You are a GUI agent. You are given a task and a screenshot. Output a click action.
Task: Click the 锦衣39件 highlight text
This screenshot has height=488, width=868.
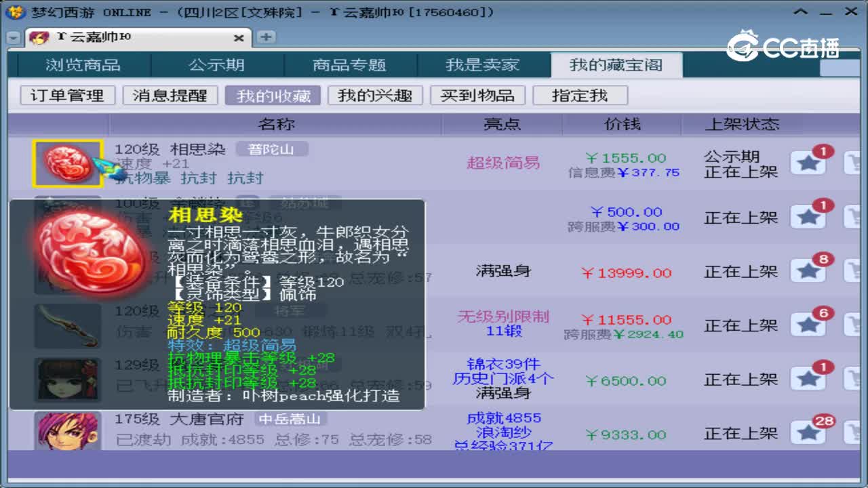(x=503, y=364)
